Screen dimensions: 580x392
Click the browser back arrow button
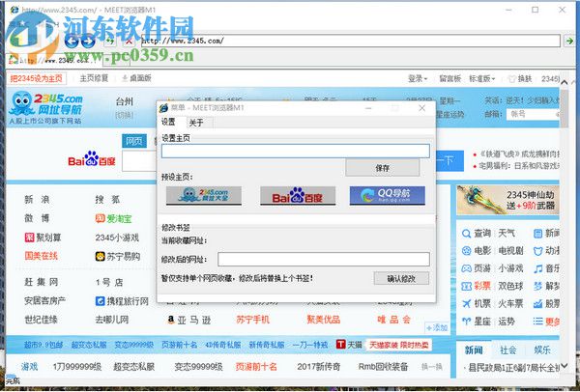click(71, 41)
